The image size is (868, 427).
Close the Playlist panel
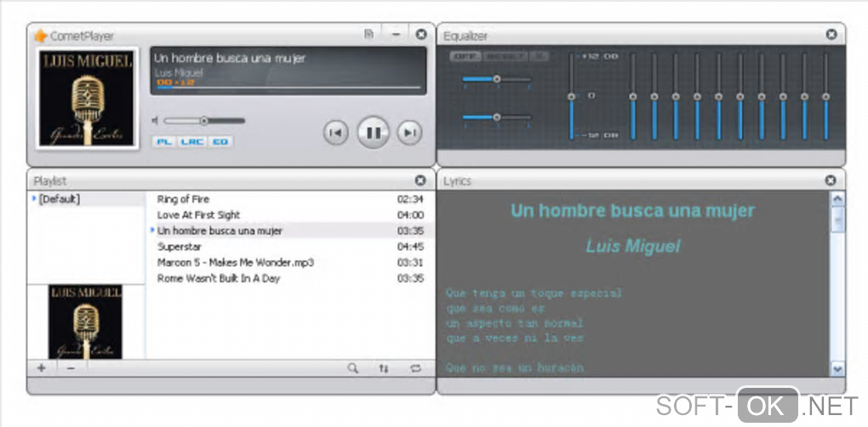pyautogui.click(x=420, y=180)
